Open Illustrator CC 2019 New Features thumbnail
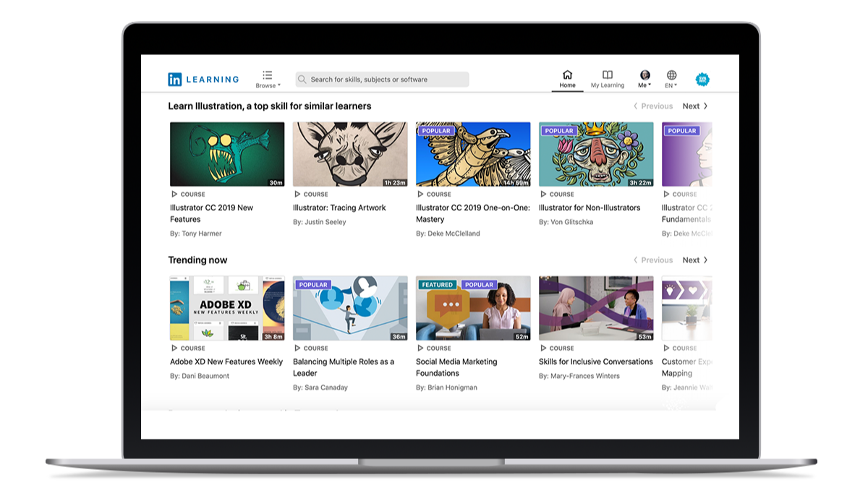This screenshot has width=868, height=488. [227, 154]
